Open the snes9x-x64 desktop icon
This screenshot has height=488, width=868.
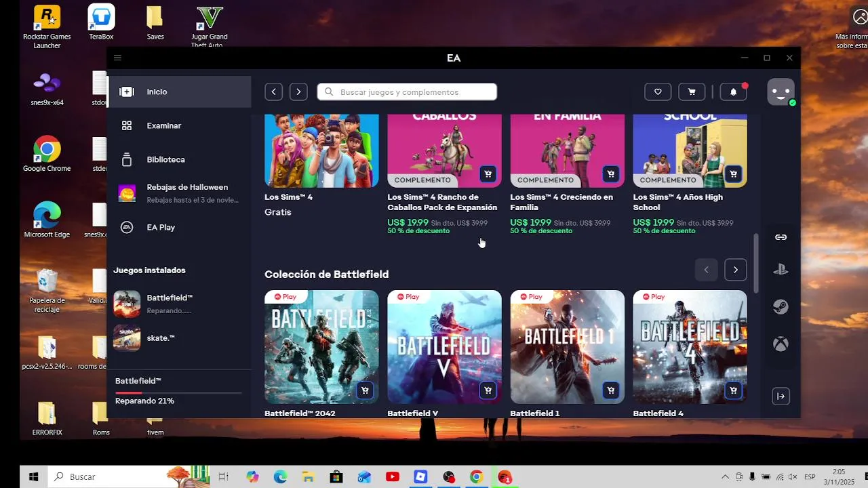coord(47,88)
